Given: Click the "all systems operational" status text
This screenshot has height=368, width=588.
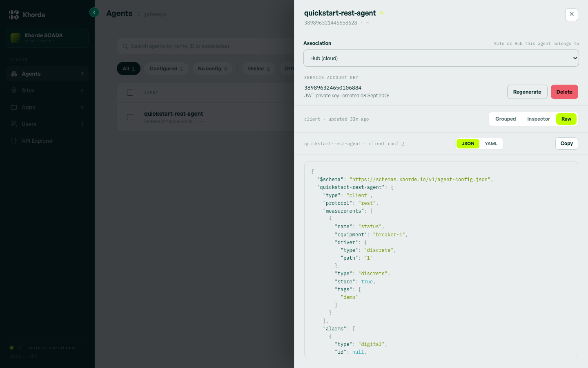Looking at the screenshot, I should (x=47, y=348).
